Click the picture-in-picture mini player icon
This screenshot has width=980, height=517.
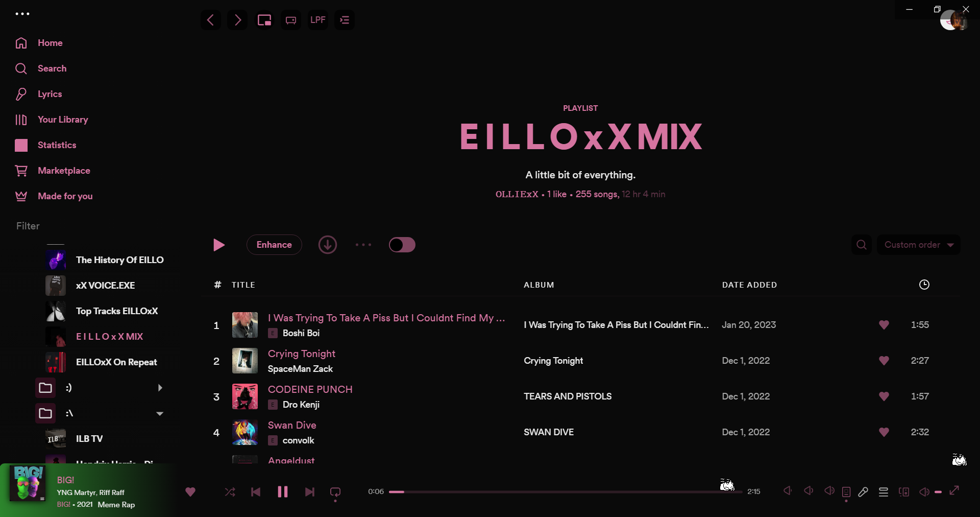[x=264, y=20]
